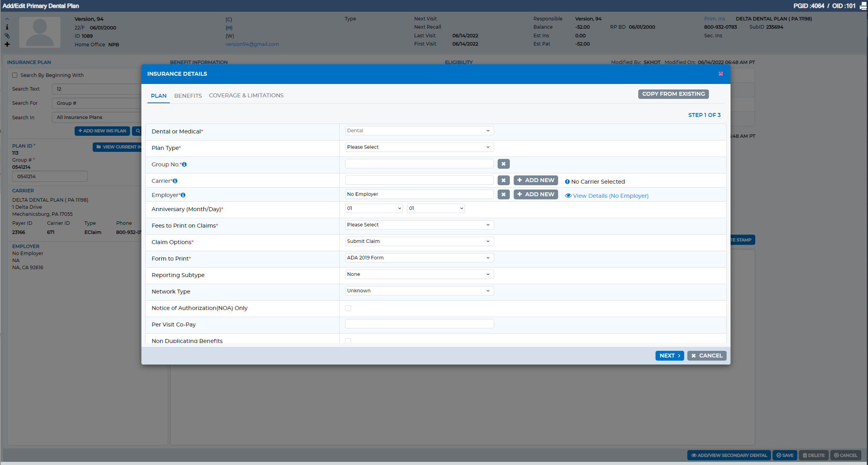This screenshot has width=868, height=465.
Task: Open the Network Type dropdown
Action: click(419, 291)
